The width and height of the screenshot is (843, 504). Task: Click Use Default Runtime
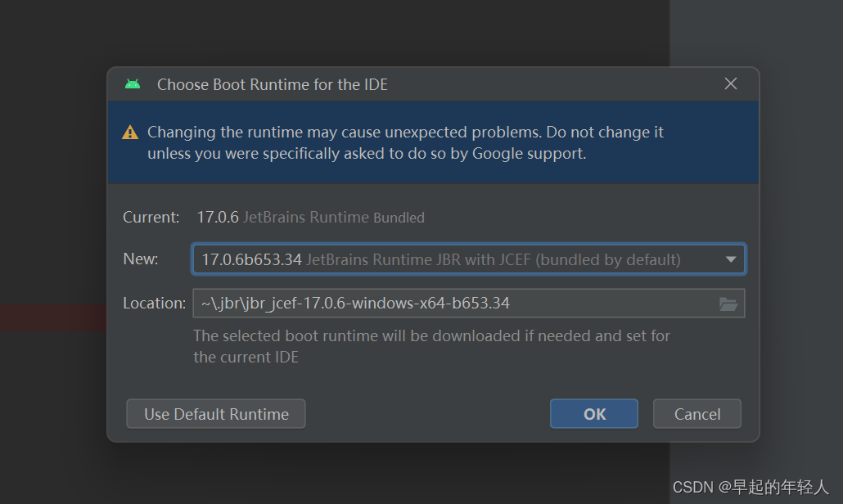(x=215, y=413)
